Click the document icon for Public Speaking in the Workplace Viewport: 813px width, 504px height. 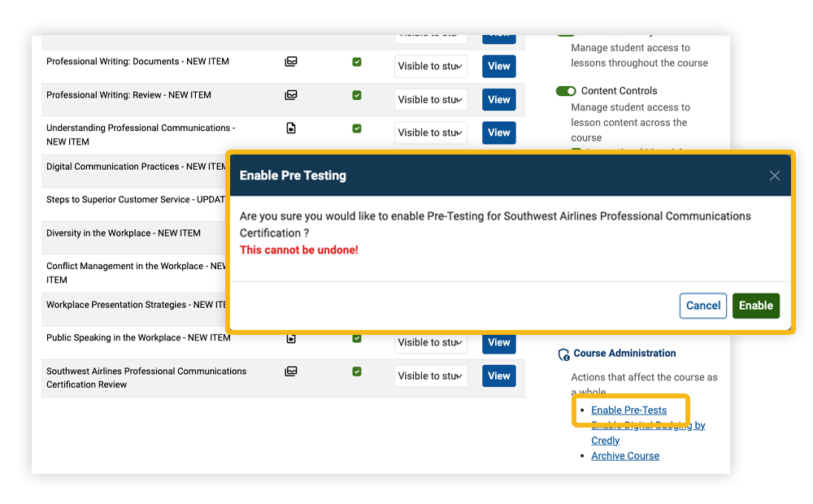tap(291, 338)
